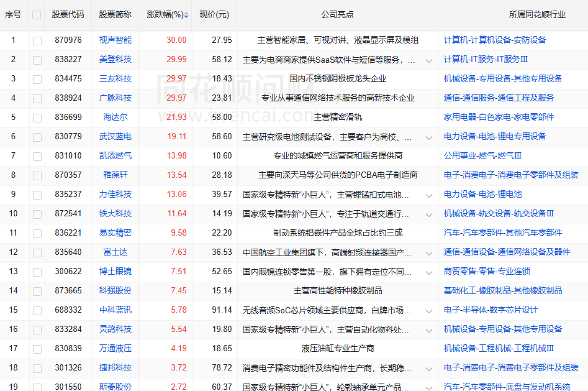Screen dimensions: 588x391
Task: Open industry link 计算机-计算机设备-安防设备
Action: click(x=495, y=40)
